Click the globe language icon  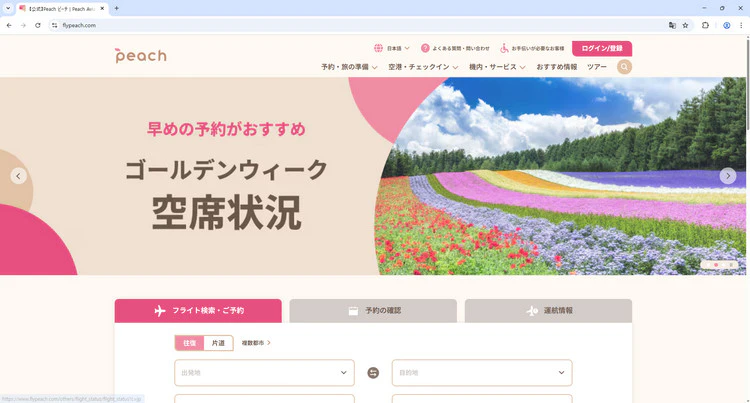coord(378,48)
